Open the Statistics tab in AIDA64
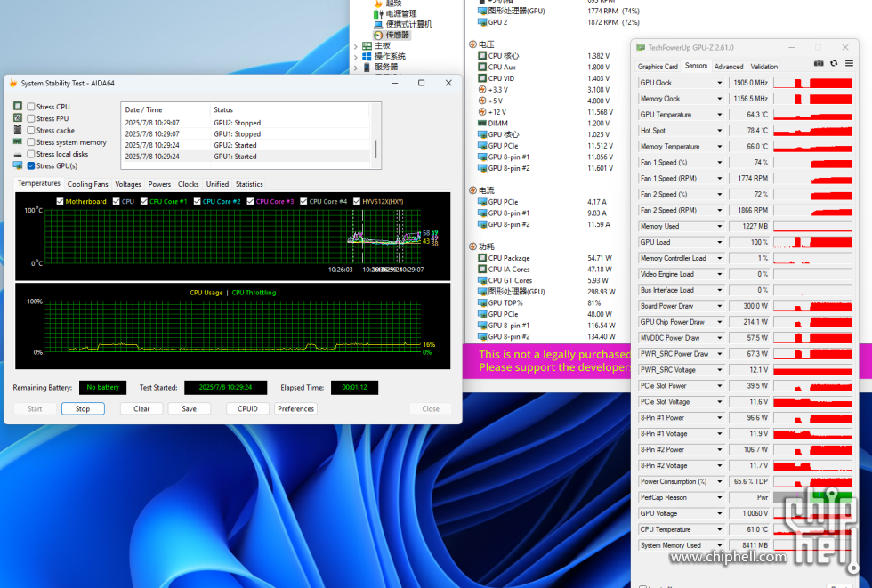The width and height of the screenshot is (872, 588). tap(249, 184)
